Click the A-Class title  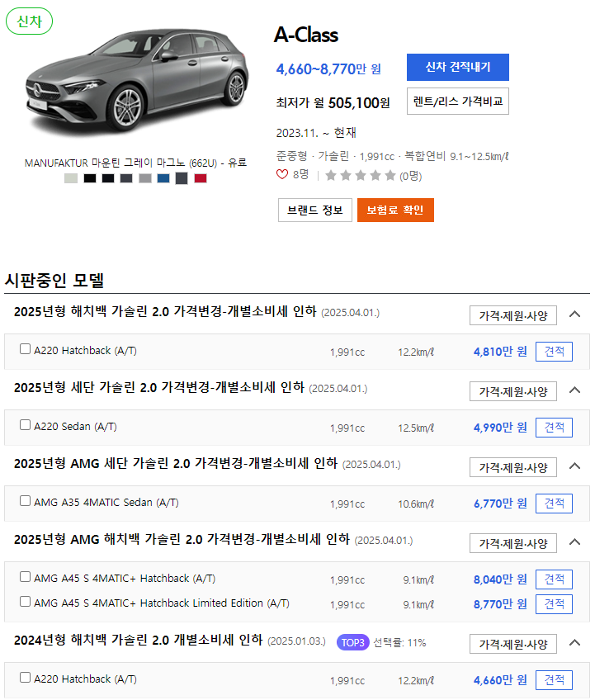(306, 35)
